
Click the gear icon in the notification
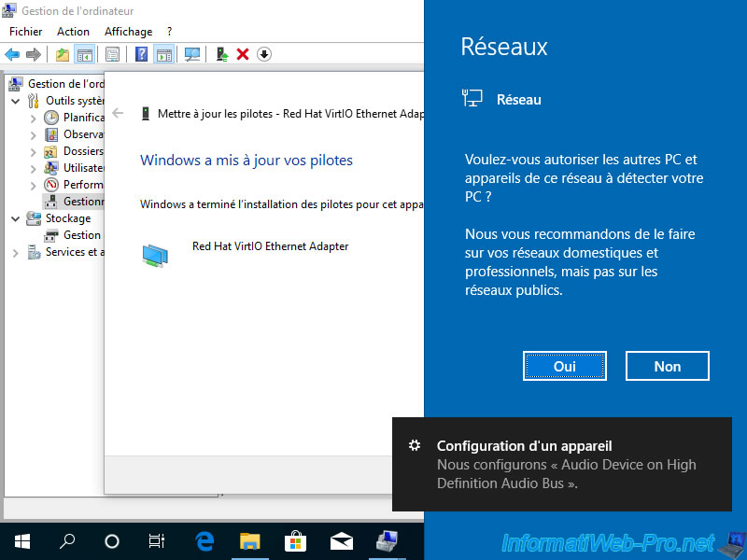point(415,445)
